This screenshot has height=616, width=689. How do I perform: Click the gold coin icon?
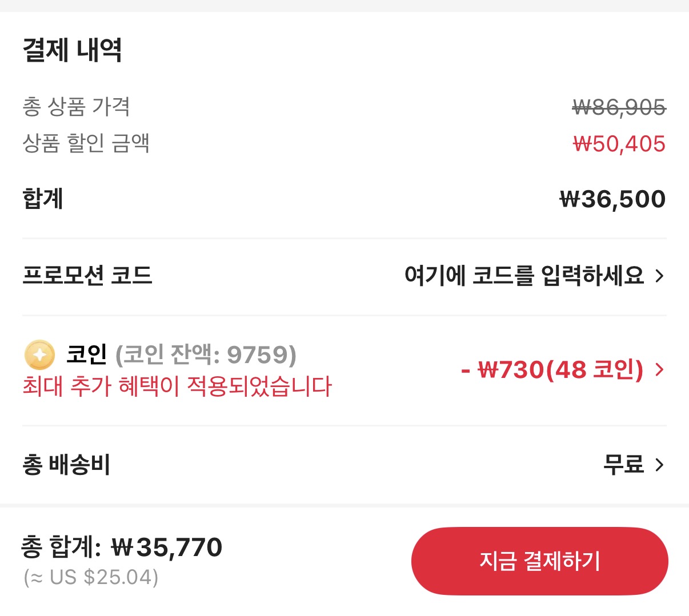coord(39,355)
